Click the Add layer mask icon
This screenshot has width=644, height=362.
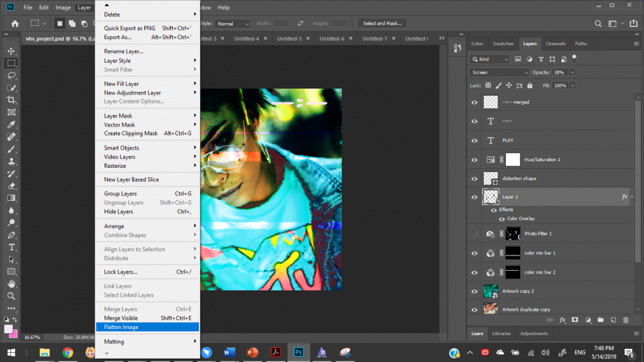575,320
